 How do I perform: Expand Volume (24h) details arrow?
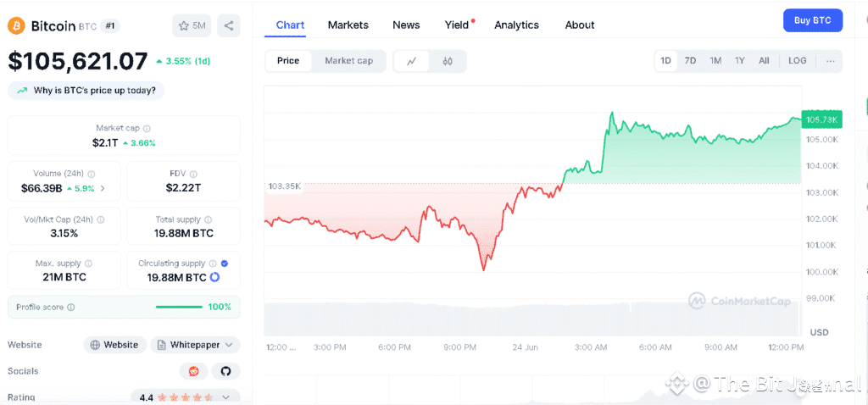(103, 189)
